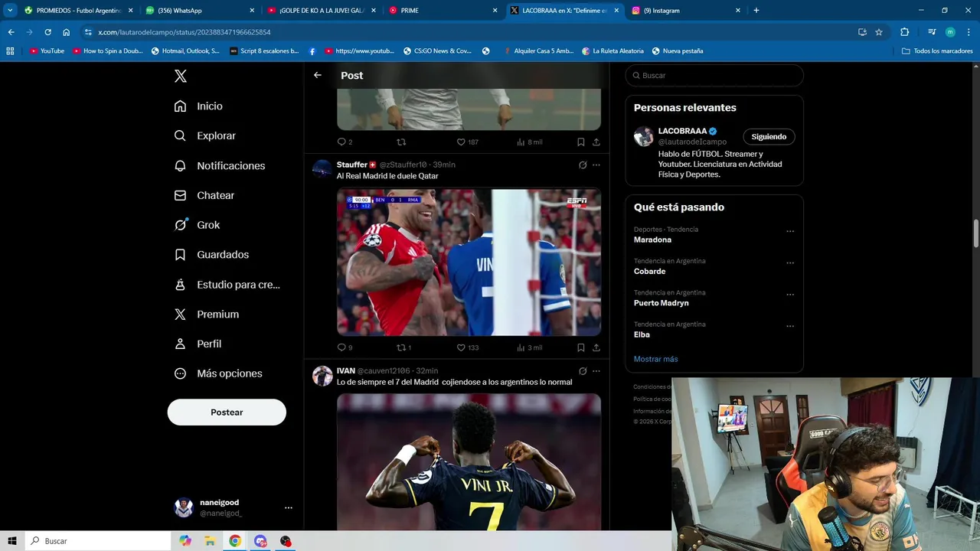Open La Ruleta Aleatoria bookmark
The height and width of the screenshot is (551, 980).
pos(612,51)
